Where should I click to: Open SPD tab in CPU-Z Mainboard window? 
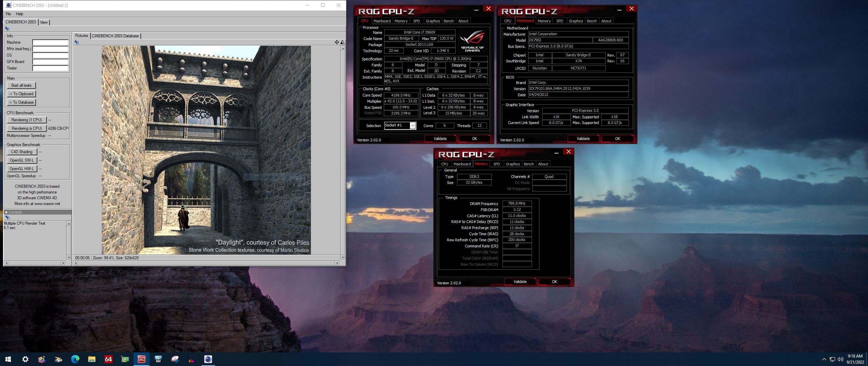coord(559,21)
